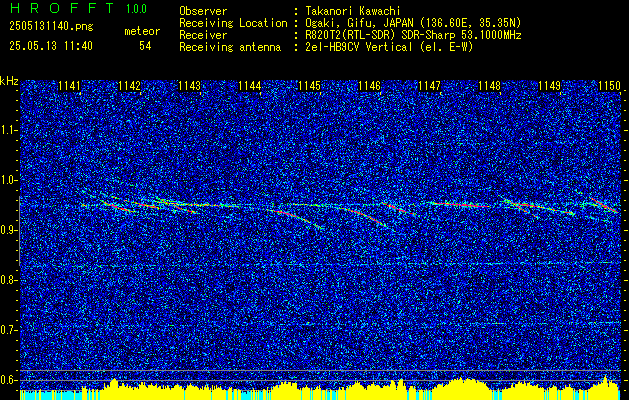Click the date stamp 25.05.13 11:40
This screenshot has width=629, height=400.
tap(51, 46)
